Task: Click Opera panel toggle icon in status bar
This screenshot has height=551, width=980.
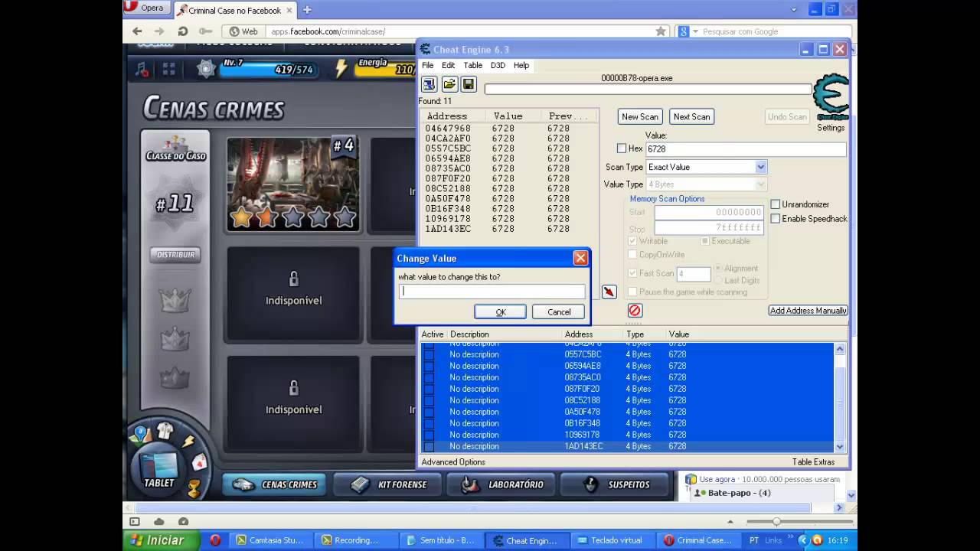Action: pos(135,522)
